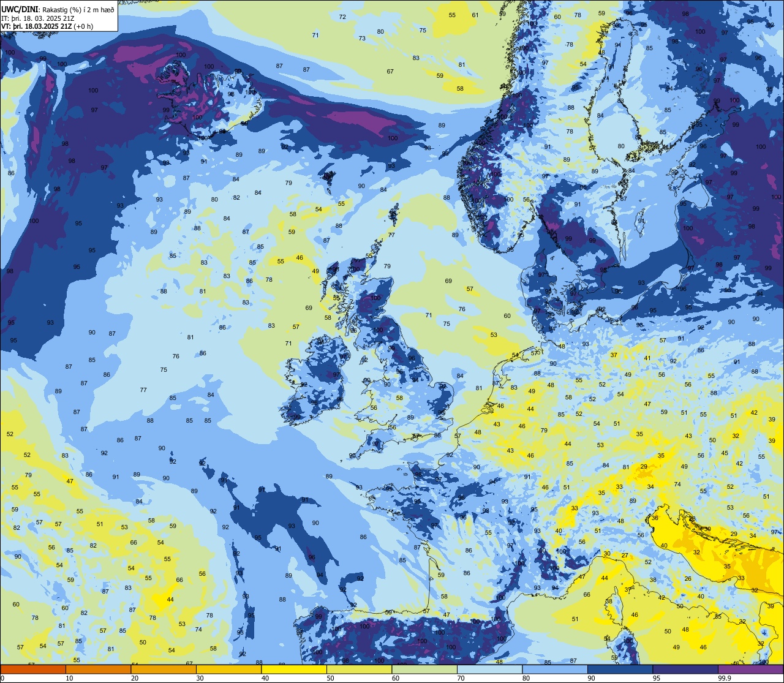Click the 99.9 legend tick label
784x683 pixels.
click(725, 678)
